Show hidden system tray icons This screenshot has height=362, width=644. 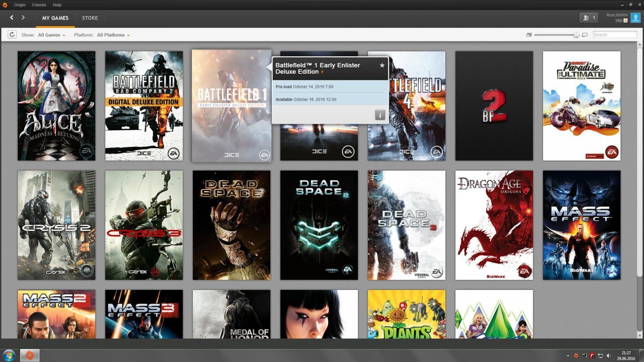[568, 356]
